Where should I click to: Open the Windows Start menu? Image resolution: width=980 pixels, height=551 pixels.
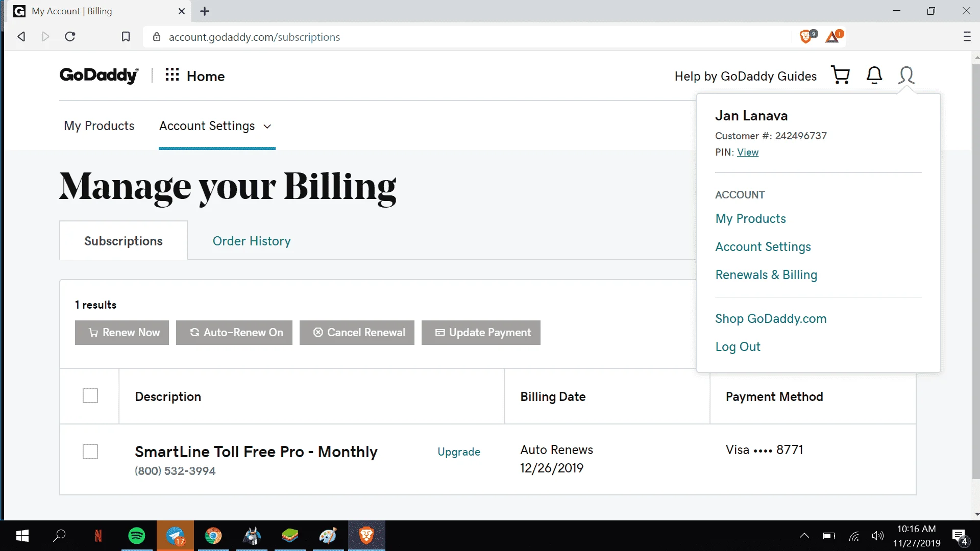click(x=22, y=536)
